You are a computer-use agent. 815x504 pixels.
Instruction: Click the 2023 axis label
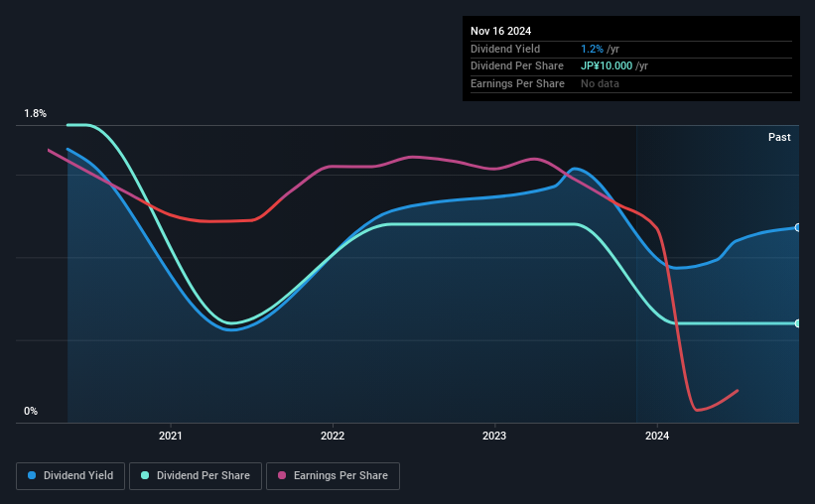point(494,436)
